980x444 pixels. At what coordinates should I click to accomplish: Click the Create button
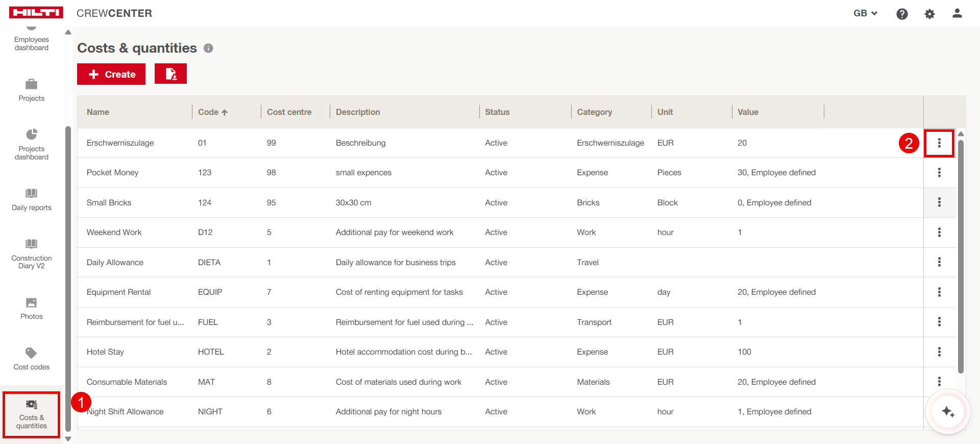(111, 74)
